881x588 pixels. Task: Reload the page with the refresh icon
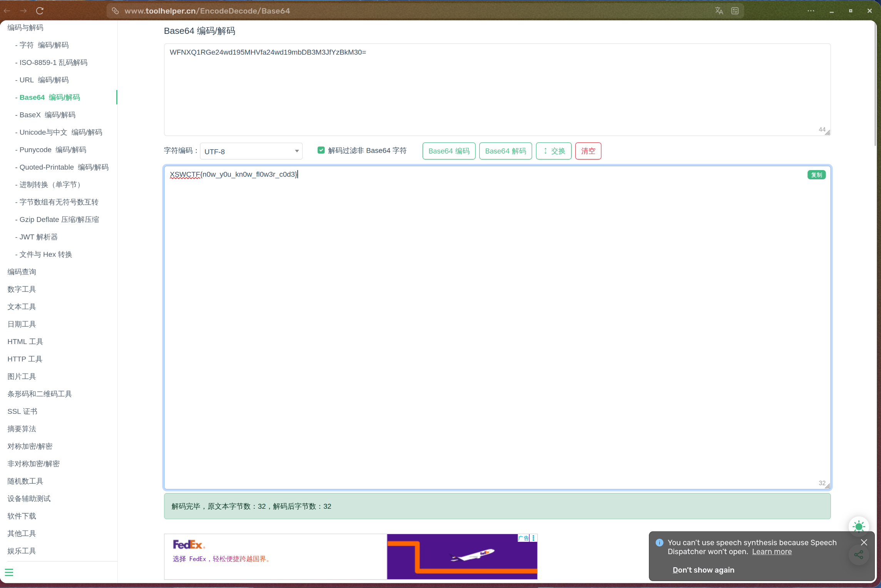[x=40, y=11]
